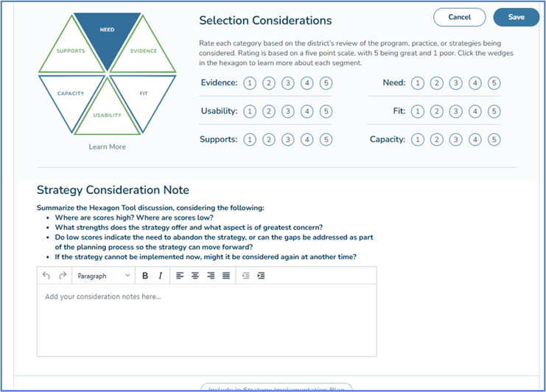Image resolution: width=546 pixels, height=392 pixels.
Task: Align note text to the right
Action: [211, 276]
